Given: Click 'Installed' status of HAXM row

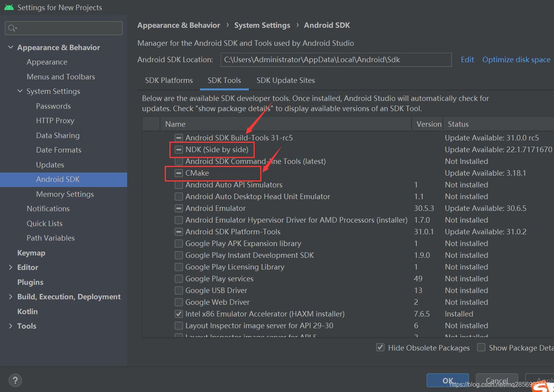Looking at the screenshot, I should pyautogui.click(x=459, y=314).
